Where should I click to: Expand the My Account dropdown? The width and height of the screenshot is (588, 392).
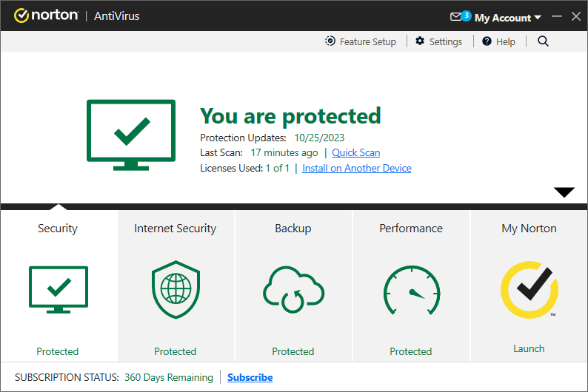(508, 17)
